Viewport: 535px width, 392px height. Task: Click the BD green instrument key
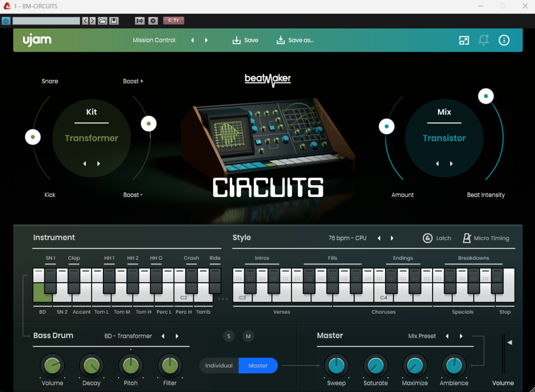[42, 293]
